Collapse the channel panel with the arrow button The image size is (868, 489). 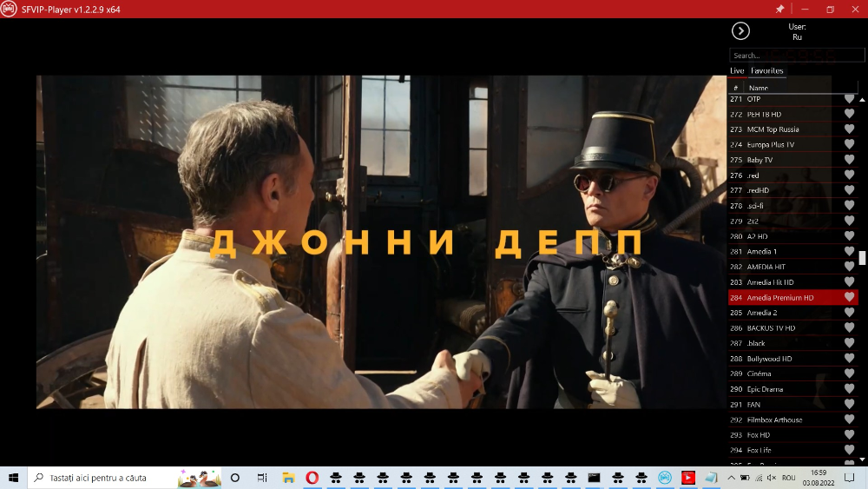tap(740, 31)
